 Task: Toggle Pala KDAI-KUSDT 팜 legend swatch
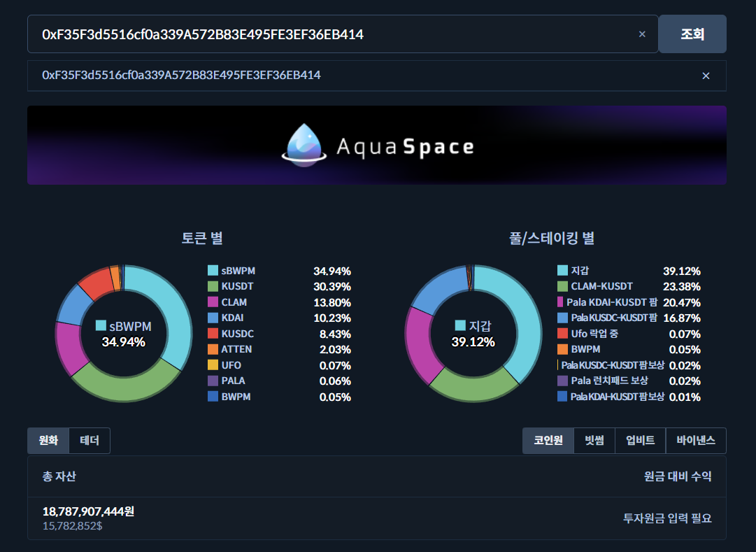[x=559, y=302]
